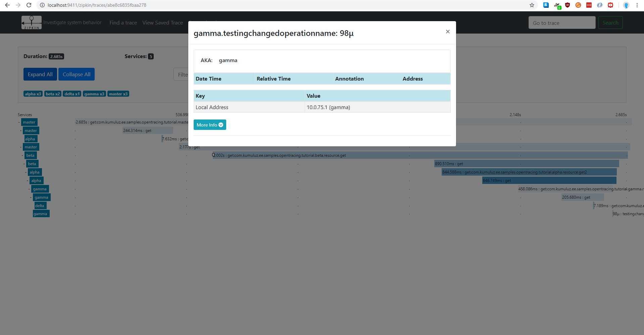Screen dimensions: 644x335
Task: Open the Find a trace nav item
Action: (123, 22)
